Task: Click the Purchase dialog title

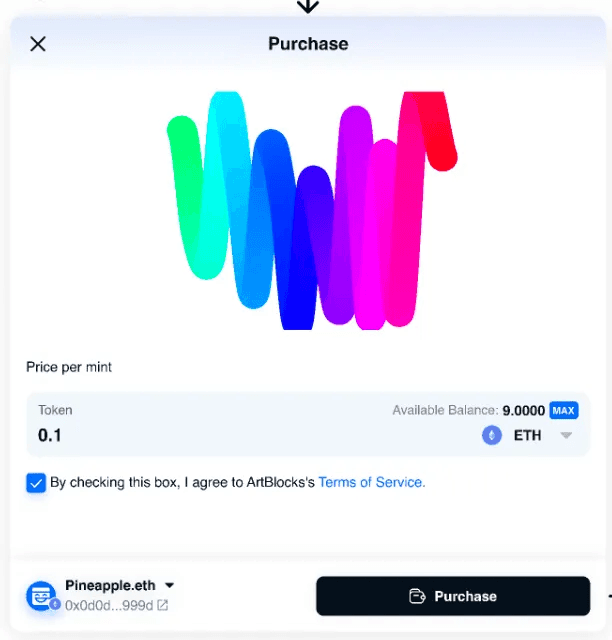Action: pyautogui.click(x=308, y=44)
